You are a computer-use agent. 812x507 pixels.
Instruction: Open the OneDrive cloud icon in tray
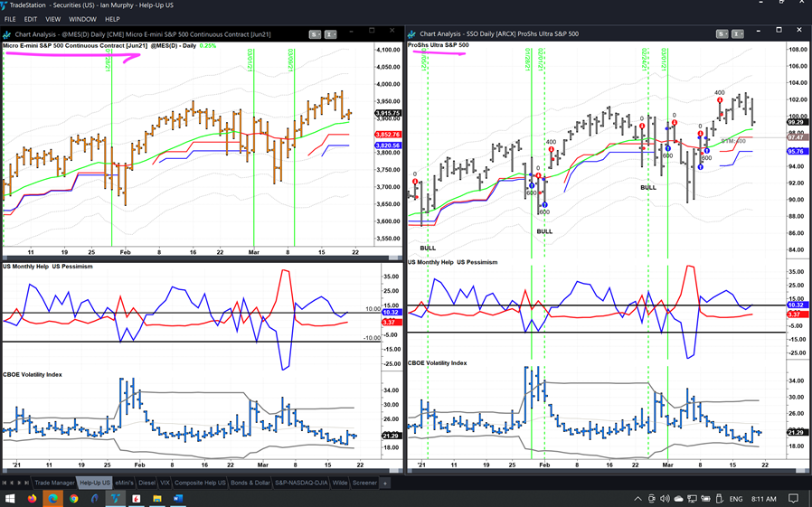coord(679,498)
